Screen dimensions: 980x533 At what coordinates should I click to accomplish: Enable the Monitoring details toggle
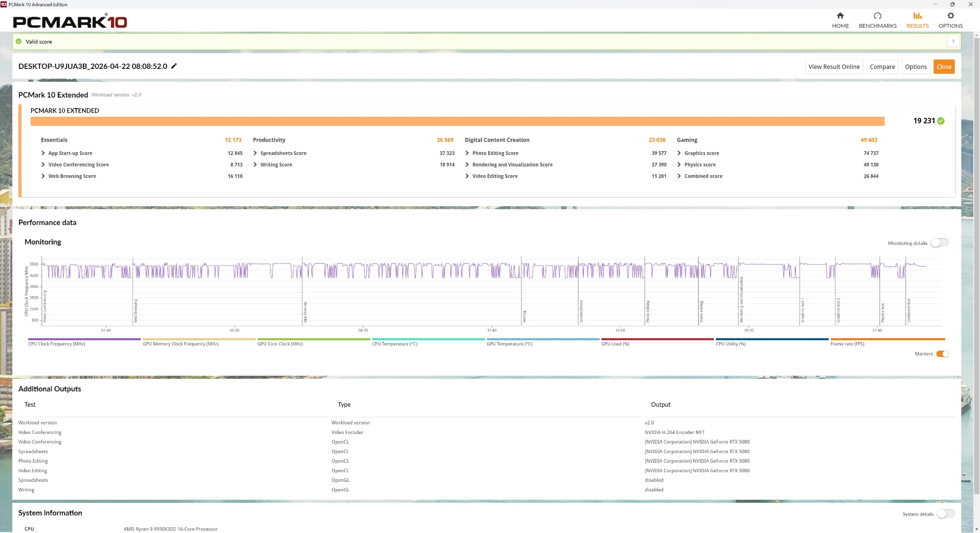(939, 243)
